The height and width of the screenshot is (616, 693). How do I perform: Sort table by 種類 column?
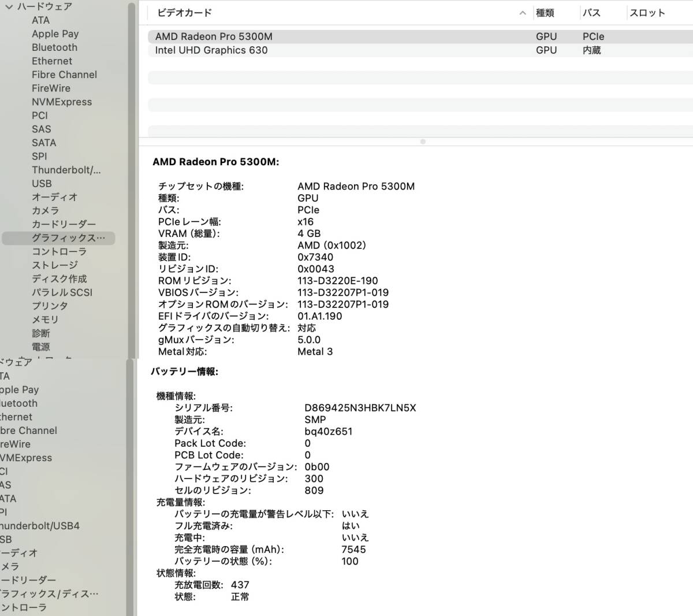pyautogui.click(x=545, y=13)
